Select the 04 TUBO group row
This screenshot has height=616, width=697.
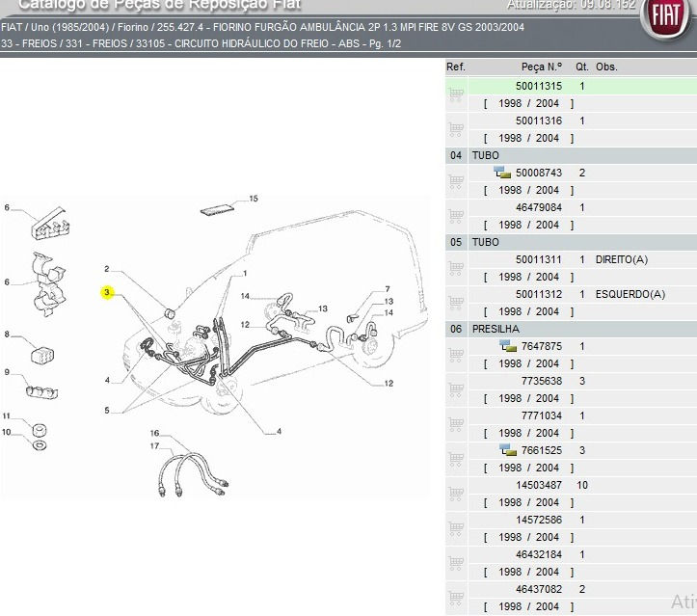[572, 155]
